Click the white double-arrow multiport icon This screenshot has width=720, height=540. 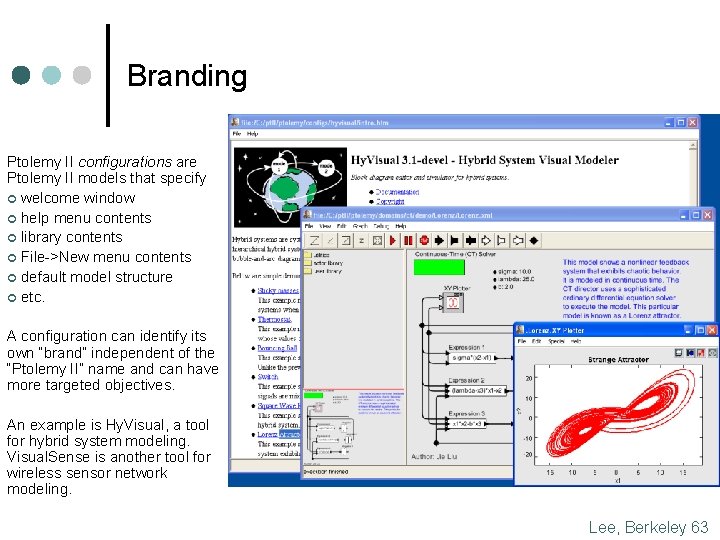(x=518, y=241)
